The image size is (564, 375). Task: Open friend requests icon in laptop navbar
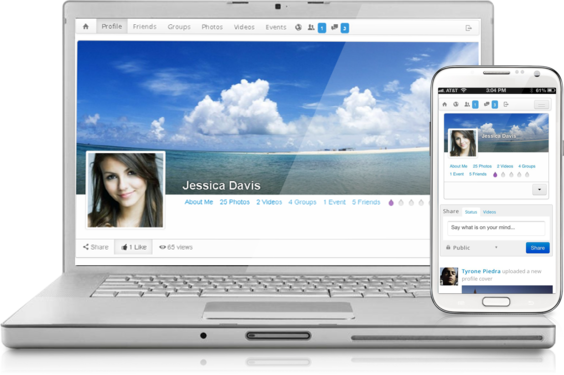pyautogui.click(x=311, y=27)
